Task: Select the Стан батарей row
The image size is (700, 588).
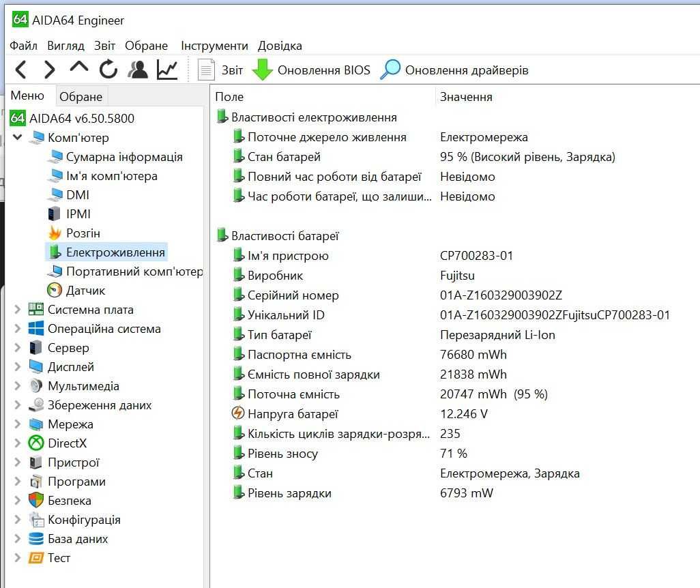Action: (x=284, y=157)
